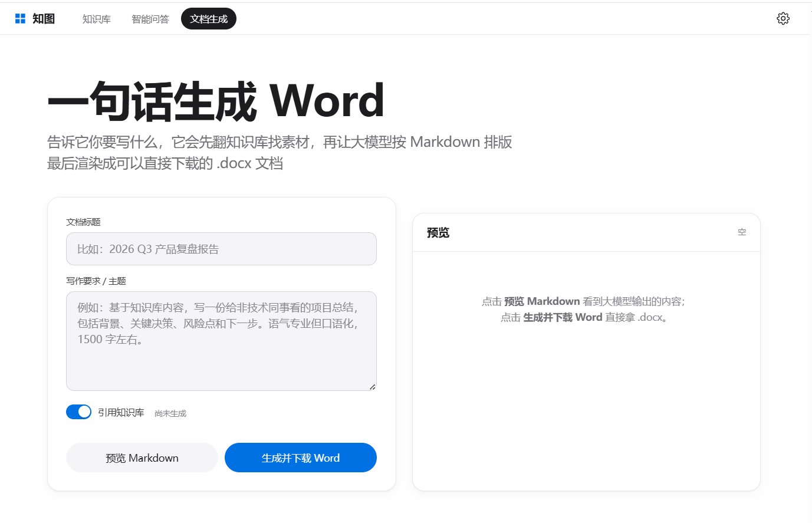
Task: Open settings via the gear icon
Action: point(783,19)
